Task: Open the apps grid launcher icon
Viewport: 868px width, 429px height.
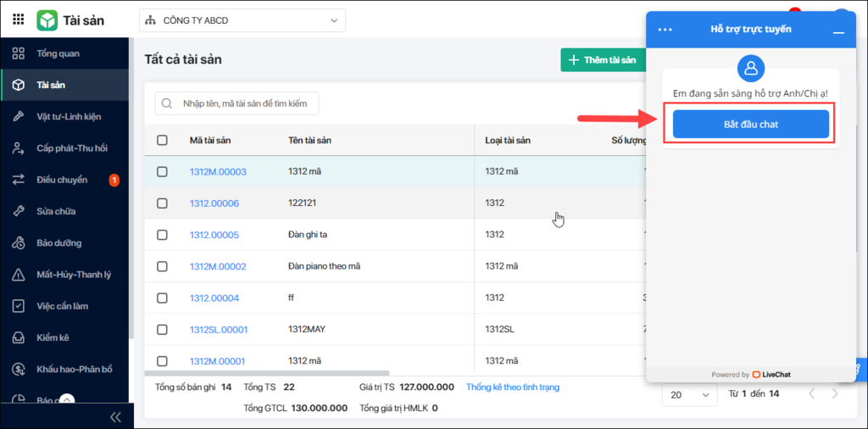Action: pos(19,19)
